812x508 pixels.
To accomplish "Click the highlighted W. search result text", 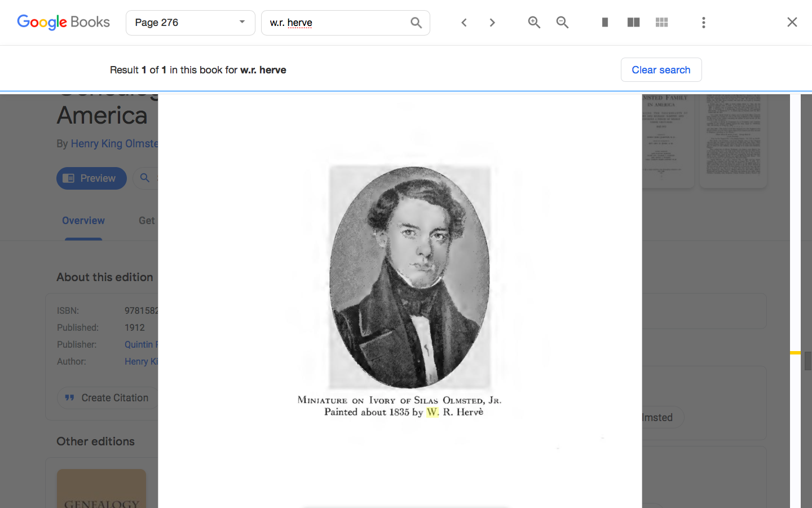I will (x=432, y=412).
